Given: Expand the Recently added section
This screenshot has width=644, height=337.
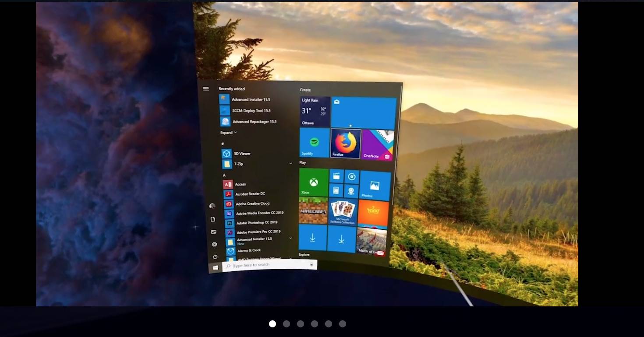Looking at the screenshot, I should point(228,132).
